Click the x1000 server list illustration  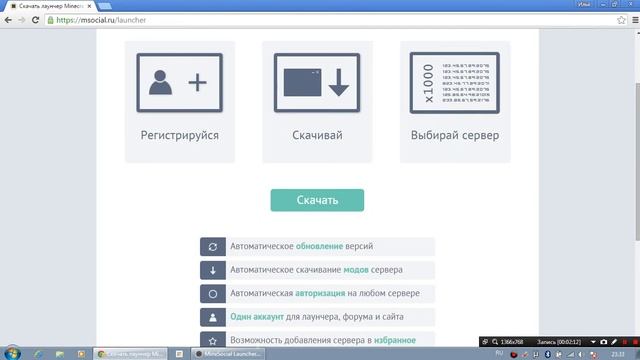tap(455, 82)
